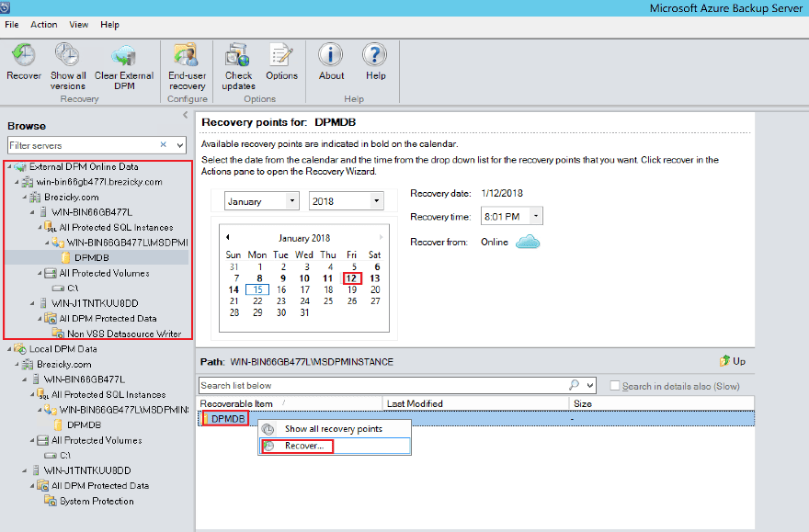Screen dimensions: 809x532
Task: Select C:\ under Local DPM Data volumes
Action: pos(65,455)
